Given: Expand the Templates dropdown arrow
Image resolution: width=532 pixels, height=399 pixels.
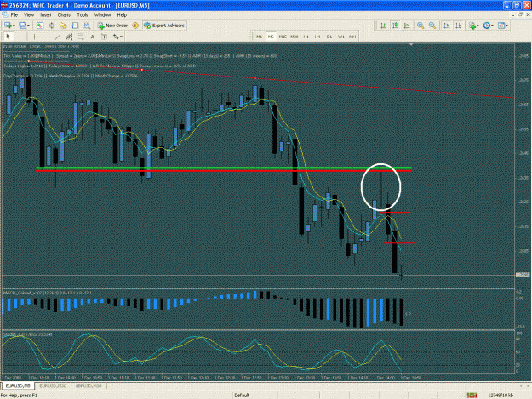Looking at the screenshot, I should point(507,26).
